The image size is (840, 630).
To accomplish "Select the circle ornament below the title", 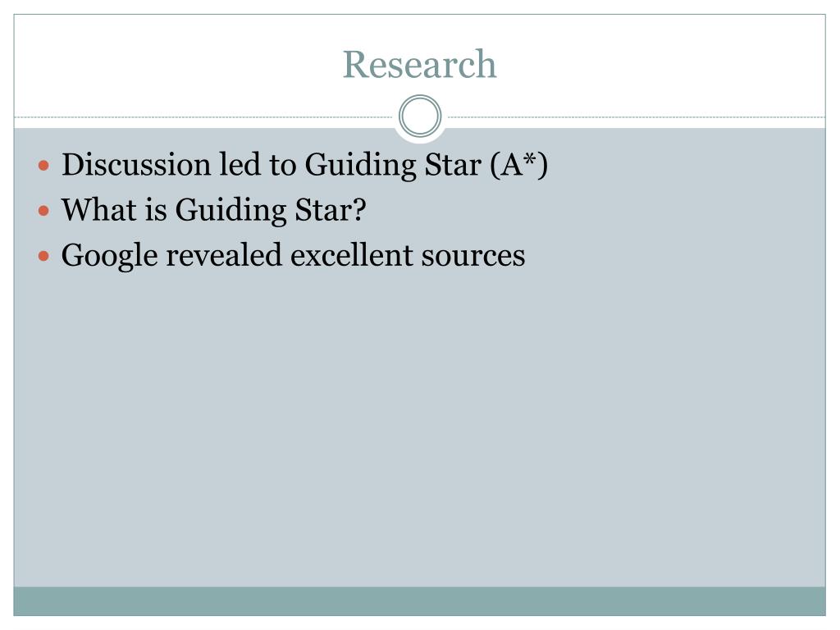I will coord(420,116).
